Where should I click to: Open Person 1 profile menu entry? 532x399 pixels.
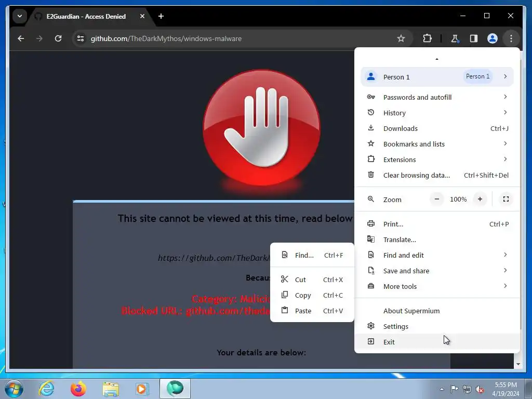(x=437, y=77)
